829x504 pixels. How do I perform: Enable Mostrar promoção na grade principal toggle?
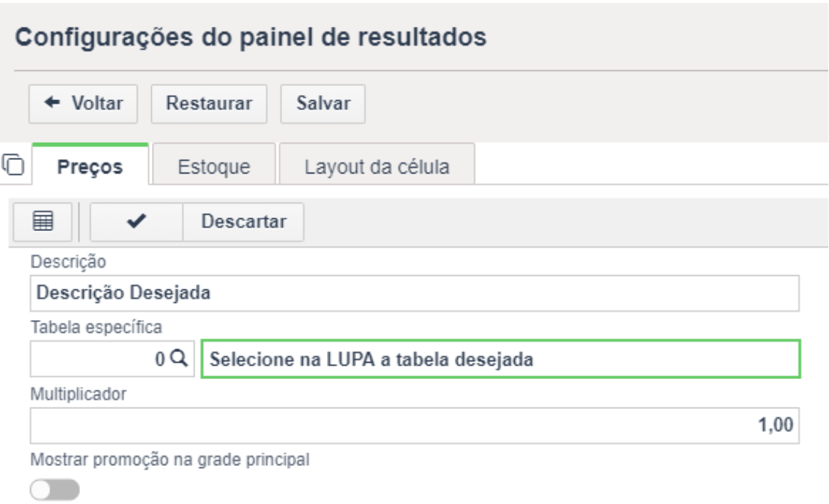(55, 490)
